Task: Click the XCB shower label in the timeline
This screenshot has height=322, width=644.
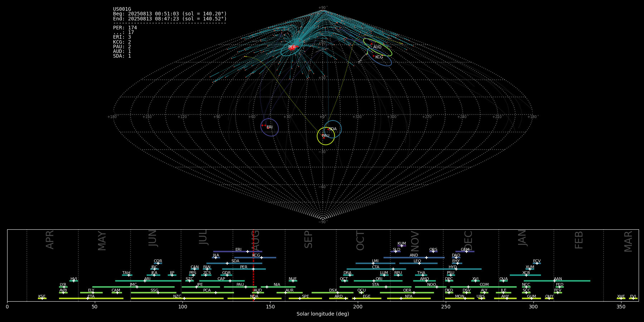Action: point(526,273)
